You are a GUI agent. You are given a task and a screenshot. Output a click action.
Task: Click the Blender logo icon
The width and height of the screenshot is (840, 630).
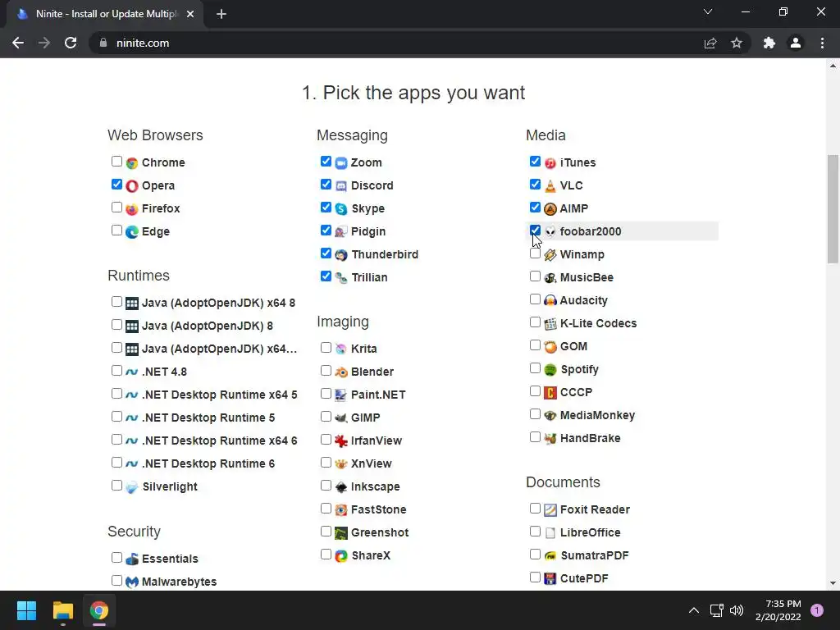click(x=340, y=372)
